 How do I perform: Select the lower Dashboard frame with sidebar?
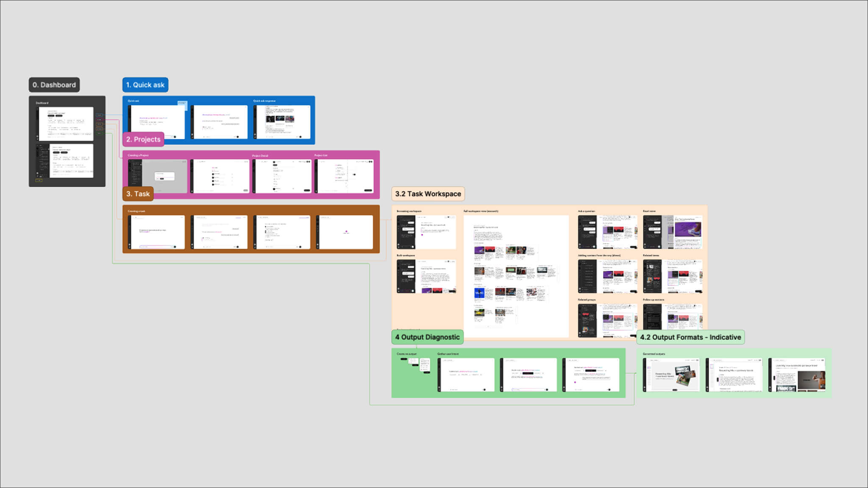tap(66, 161)
